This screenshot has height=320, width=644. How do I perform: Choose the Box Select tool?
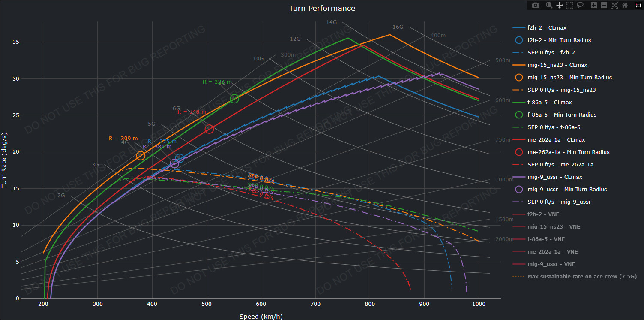pos(570,5)
